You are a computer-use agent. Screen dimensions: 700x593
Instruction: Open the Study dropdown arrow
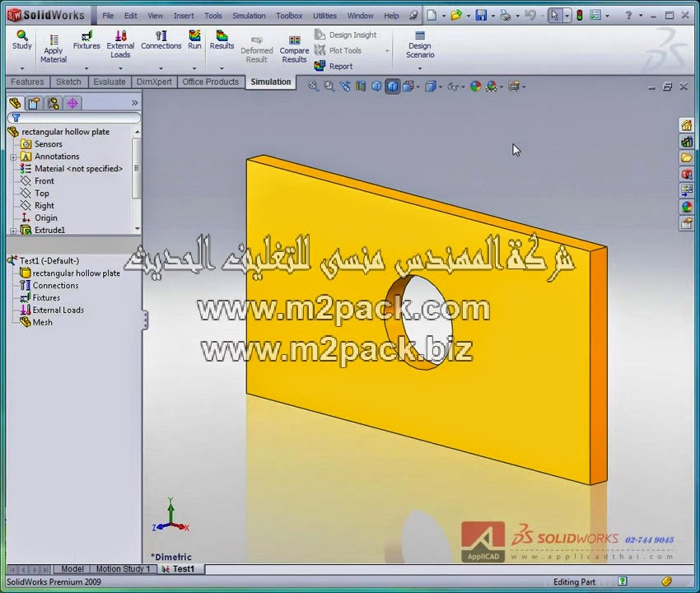click(x=22, y=68)
